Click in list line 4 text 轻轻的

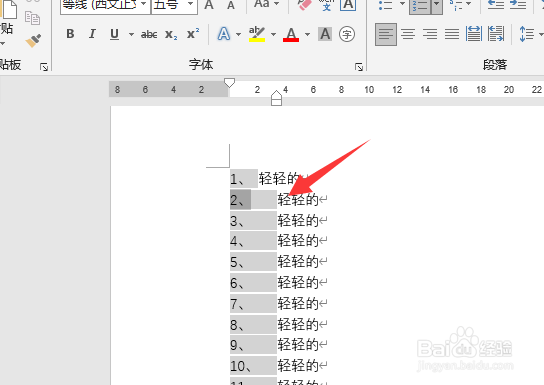[x=298, y=241]
